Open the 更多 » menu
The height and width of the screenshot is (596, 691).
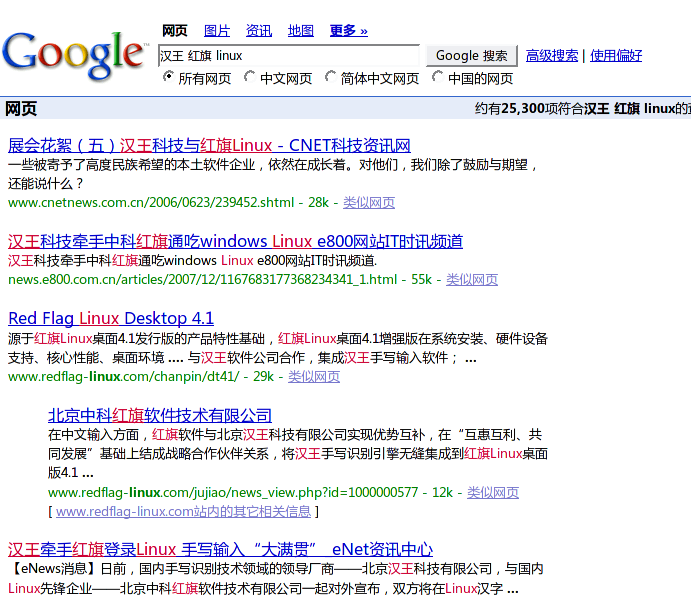[x=349, y=31]
